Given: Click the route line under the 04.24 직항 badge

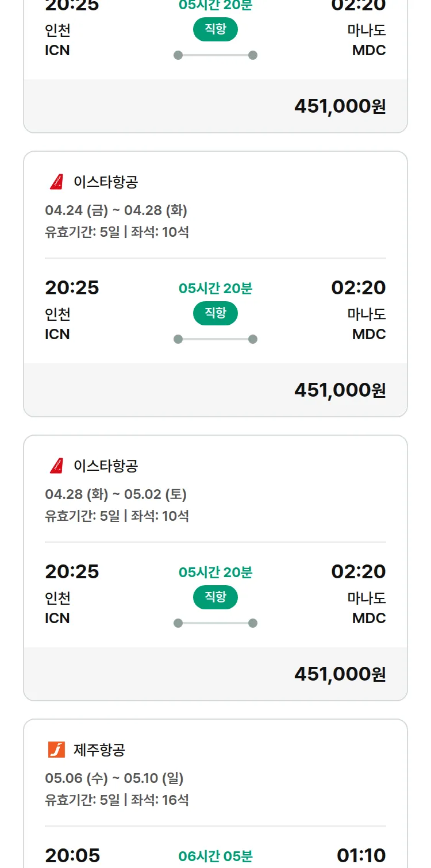Looking at the screenshot, I should pyautogui.click(x=215, y=339).
